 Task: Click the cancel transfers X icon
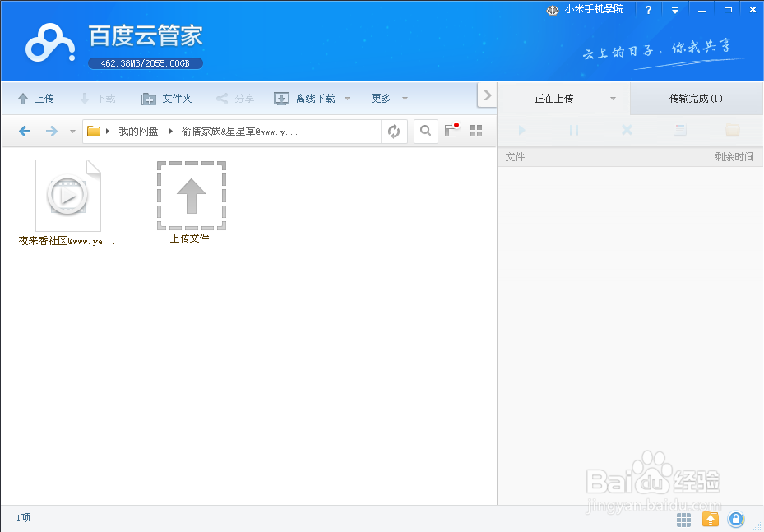627,130
